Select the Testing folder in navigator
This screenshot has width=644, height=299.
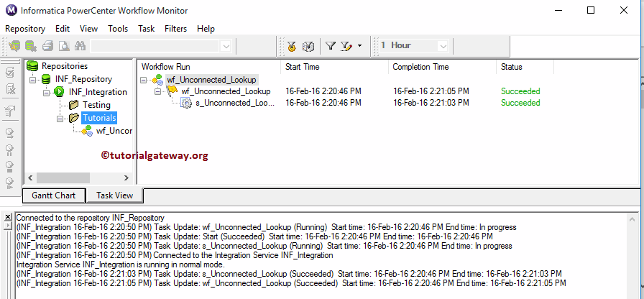coord(96,105)
